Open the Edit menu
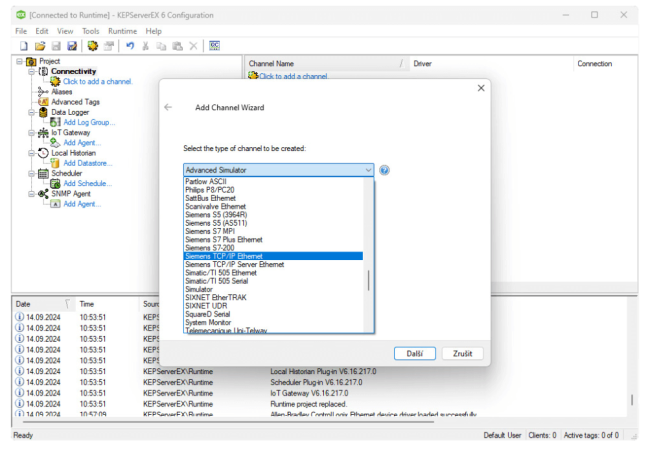The image size is (648, 450). [42, 31]
